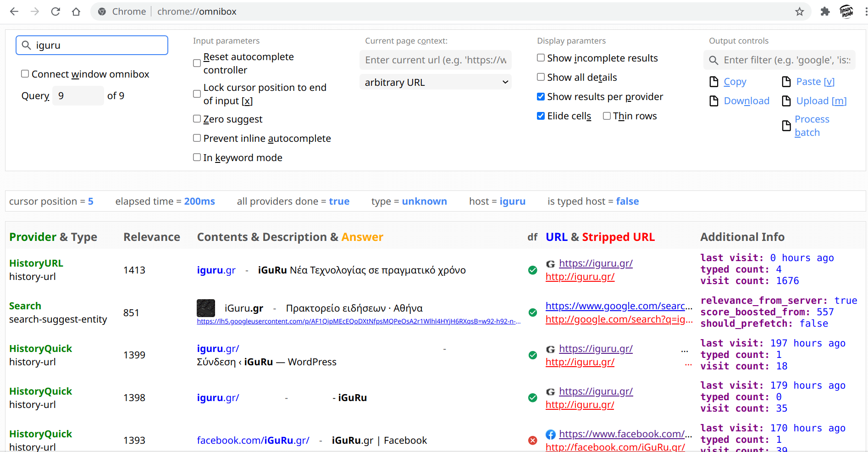Click the Chrome site info icon in address bar
Screen dimensions: 868x452
pyautogui.click(x=102, y=11)
